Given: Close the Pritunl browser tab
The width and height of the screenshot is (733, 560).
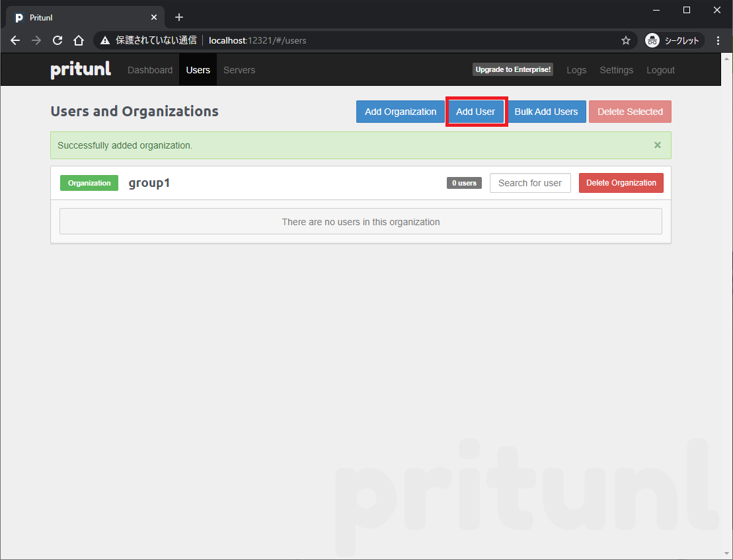Looking at the screenshot, I should (154, 17).
